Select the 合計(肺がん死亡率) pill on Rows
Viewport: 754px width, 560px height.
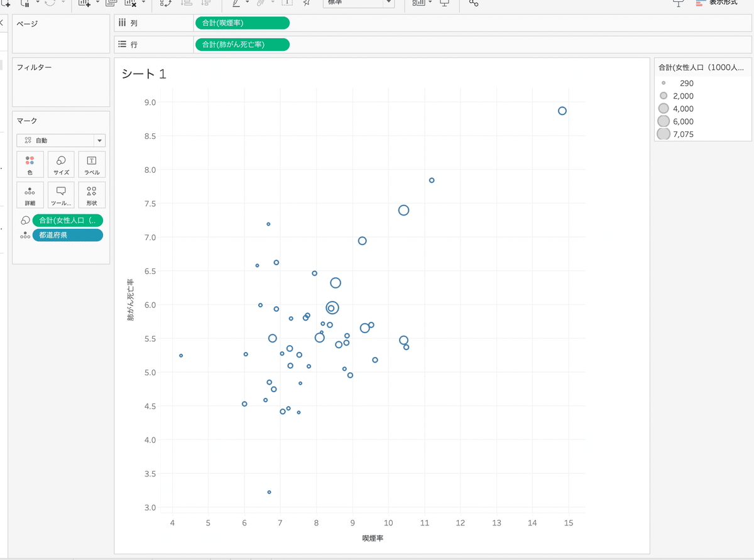pos(243,45)
